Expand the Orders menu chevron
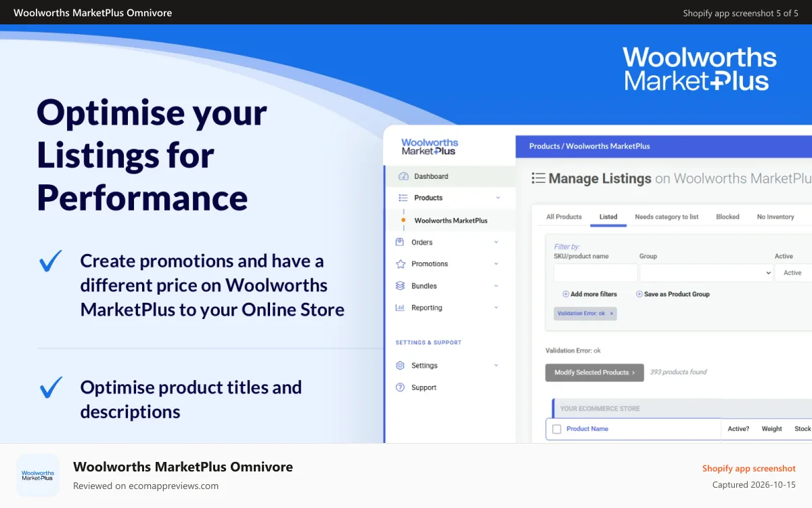Viewport: 812px width, 508px height. (496, 242)
